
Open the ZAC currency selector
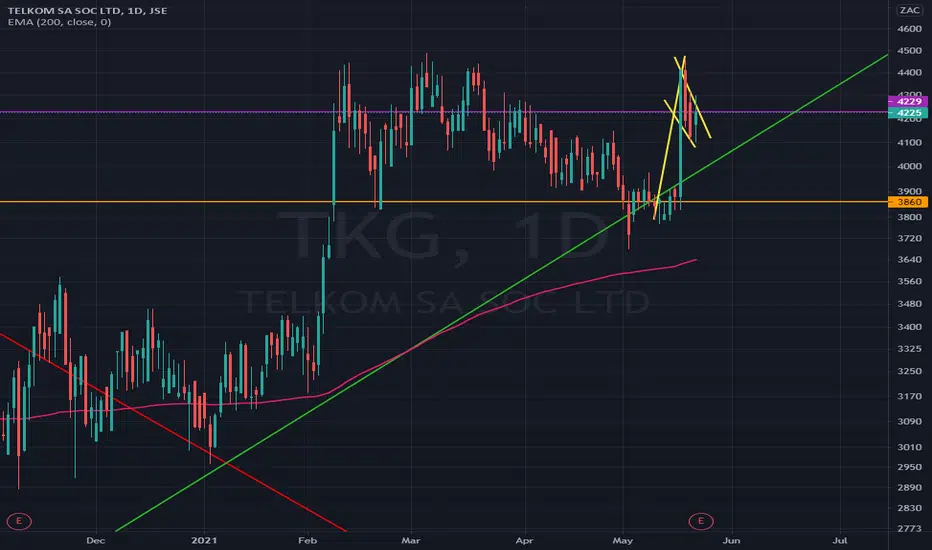pyautogui.click(x=909, y=10)
